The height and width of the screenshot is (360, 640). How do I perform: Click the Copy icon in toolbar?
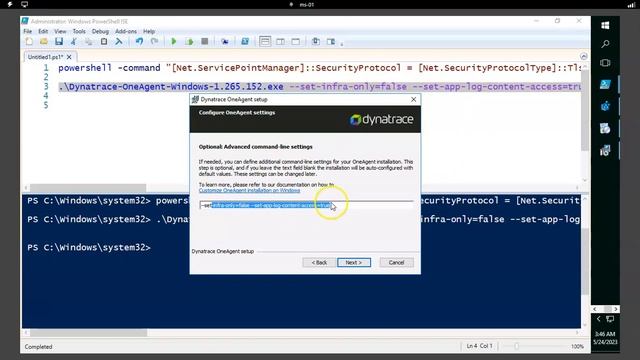pos(89,42)
